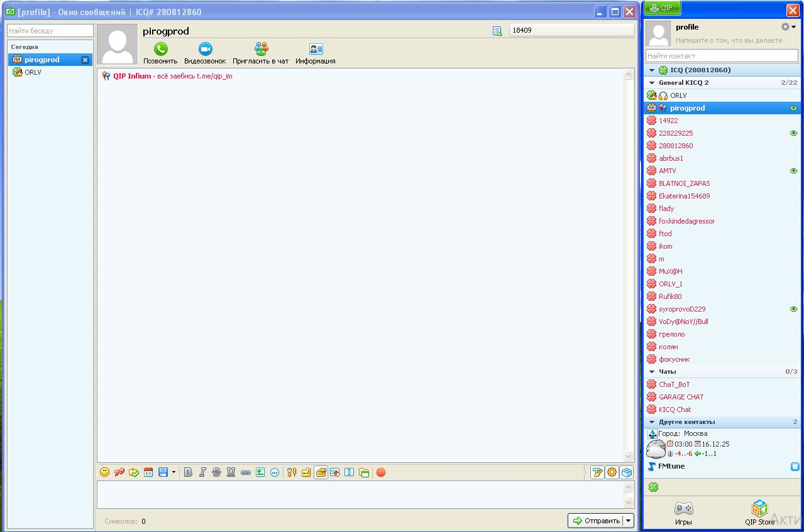The height and width of the screenshot is (532, 804).
Task: Click the Найти контакт search field
Action: coord(722,56)
